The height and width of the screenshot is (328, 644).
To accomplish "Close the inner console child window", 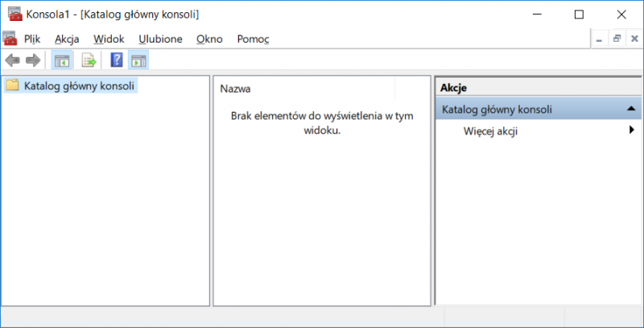I will click(634, 38).
